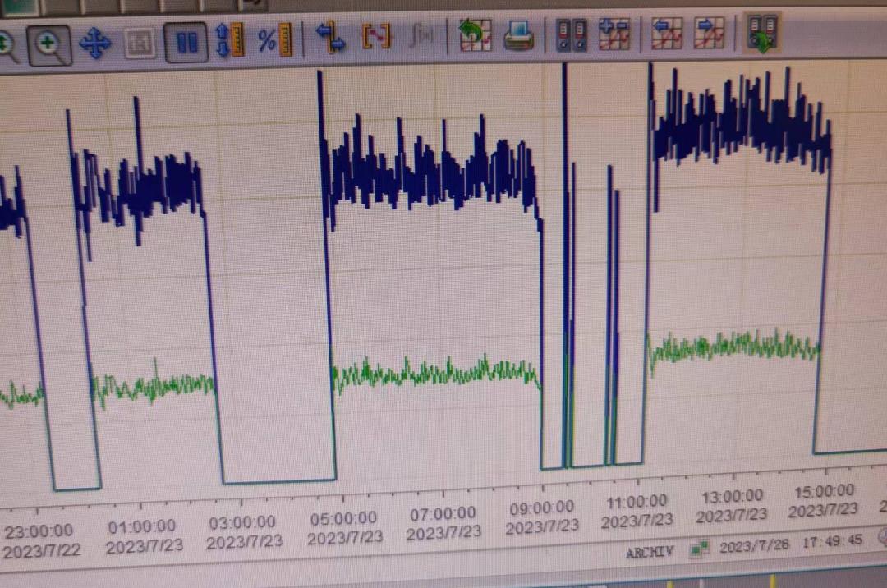Select the bracketed statistics area icon
This screenshot has height=588, width=887.
(376, 37)
